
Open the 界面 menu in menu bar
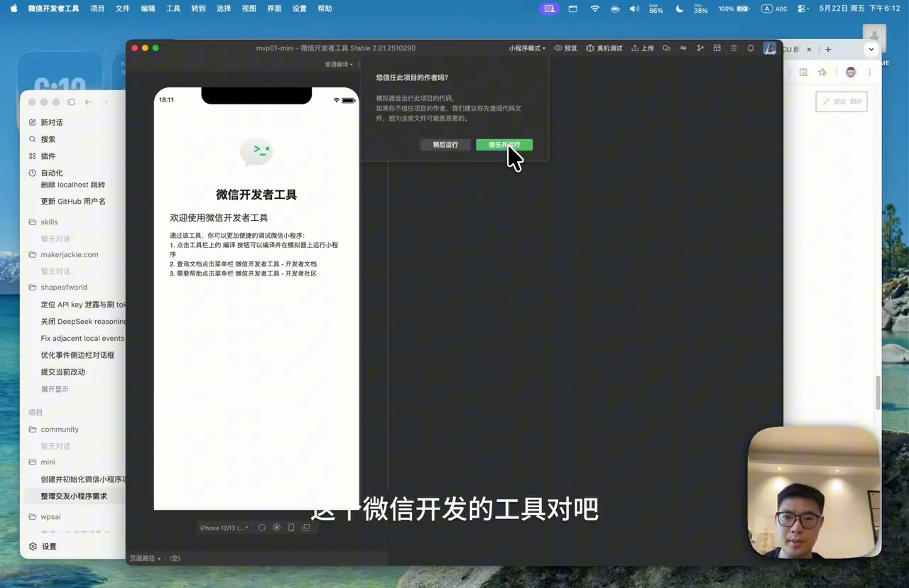coord(274,9)
